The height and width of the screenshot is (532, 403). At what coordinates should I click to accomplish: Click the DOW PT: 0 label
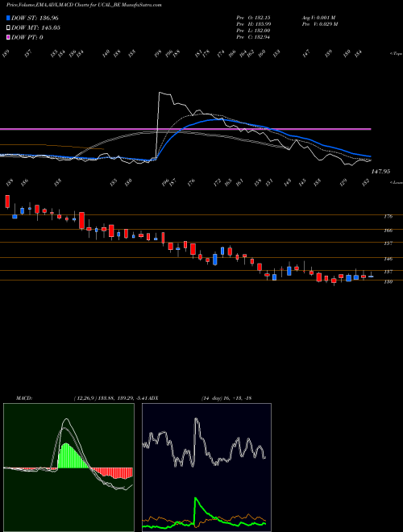pos(27,37)
